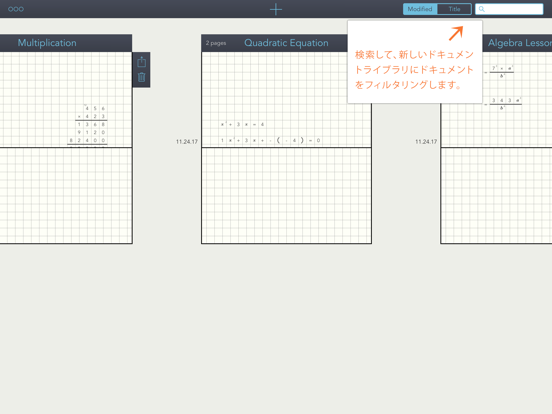Sort documents by Title
Screen dimensions: 552x414
(x=454, y=9)
